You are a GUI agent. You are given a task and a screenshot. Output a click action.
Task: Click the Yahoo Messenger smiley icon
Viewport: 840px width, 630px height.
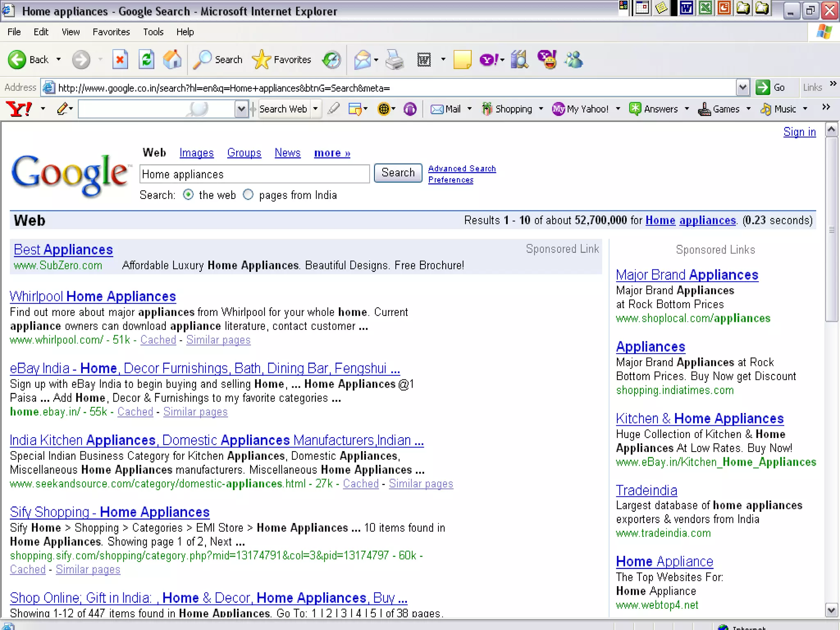click(x=547, y=60)
